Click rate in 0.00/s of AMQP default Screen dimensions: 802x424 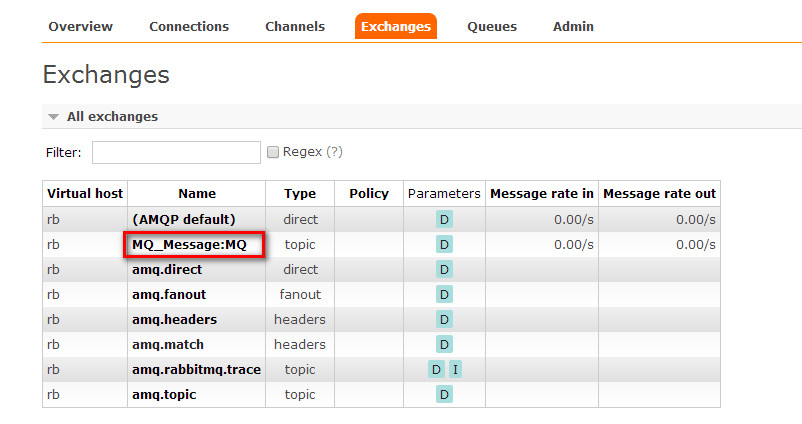point(574,220)
